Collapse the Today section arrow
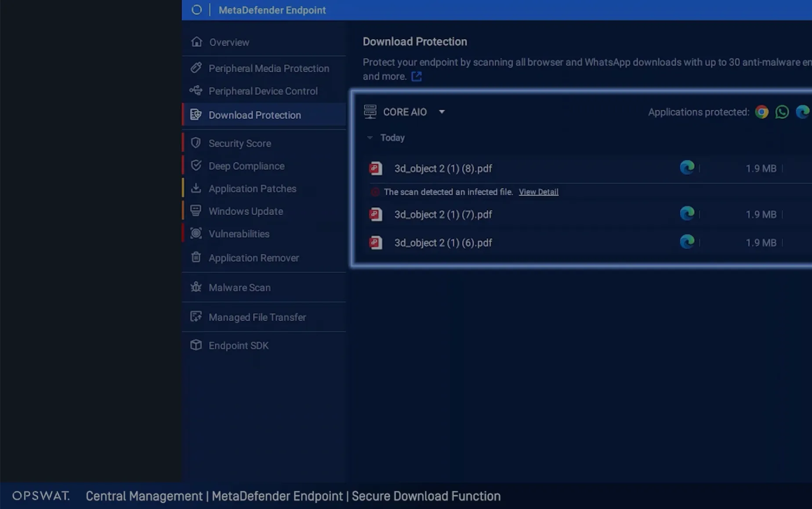 coord(370,138)
